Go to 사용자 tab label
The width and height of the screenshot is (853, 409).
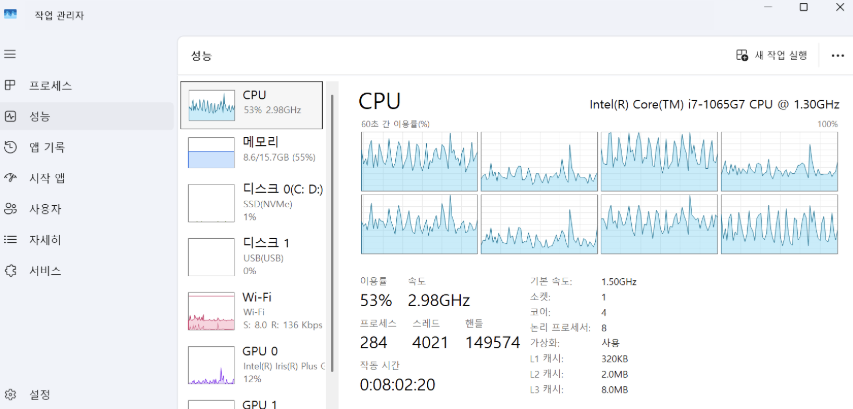(45, 209)
